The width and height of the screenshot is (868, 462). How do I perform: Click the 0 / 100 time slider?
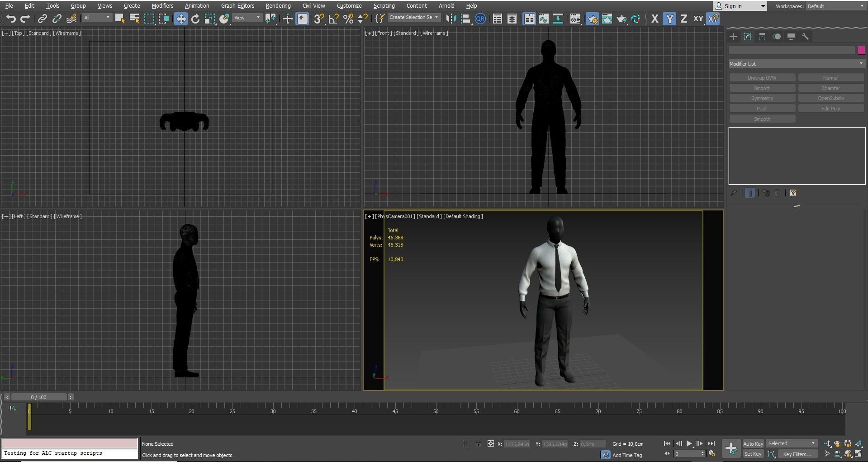[x=39, y=397]
